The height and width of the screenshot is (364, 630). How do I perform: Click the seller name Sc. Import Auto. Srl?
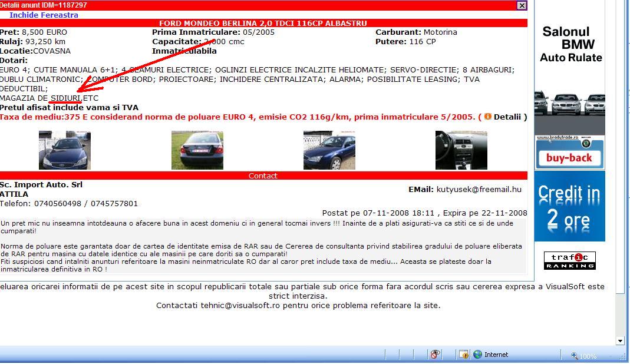pos(41,185)
